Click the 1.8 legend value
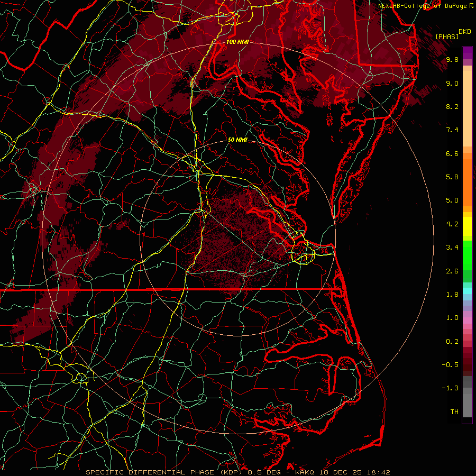476x476 pixels. [x=452, y=295]
